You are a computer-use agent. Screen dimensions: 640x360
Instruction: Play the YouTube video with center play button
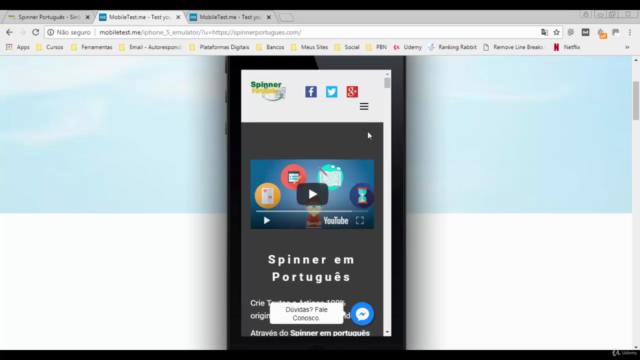click(x=312, y=194)
